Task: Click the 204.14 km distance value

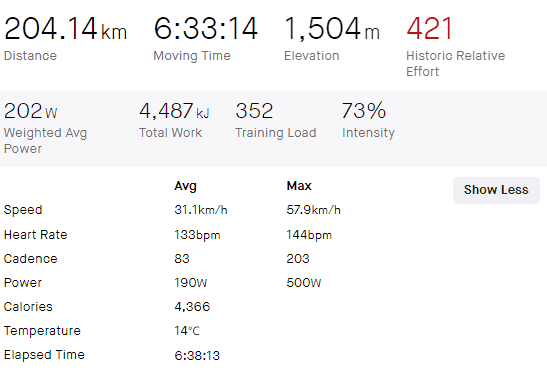Action: (65, 29)
